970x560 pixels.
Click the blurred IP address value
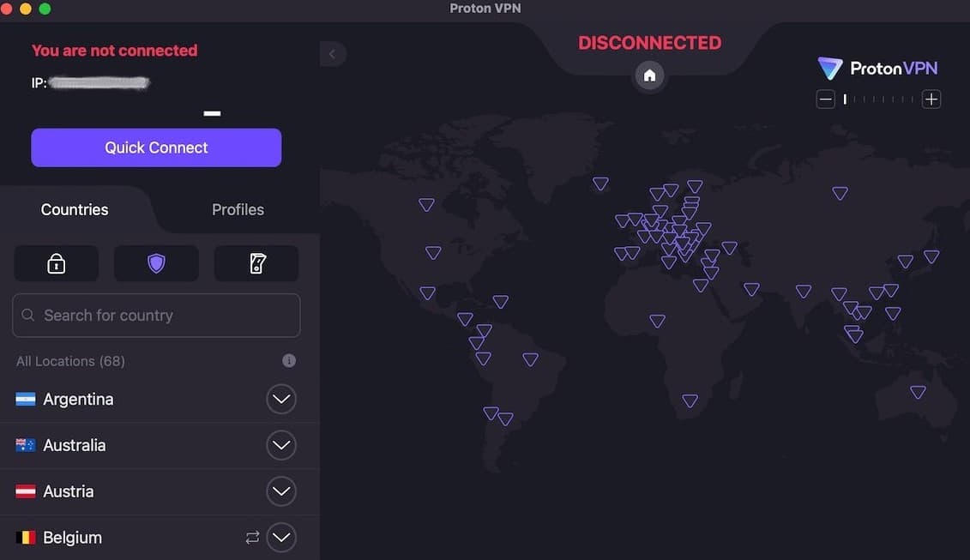(99, 82)
